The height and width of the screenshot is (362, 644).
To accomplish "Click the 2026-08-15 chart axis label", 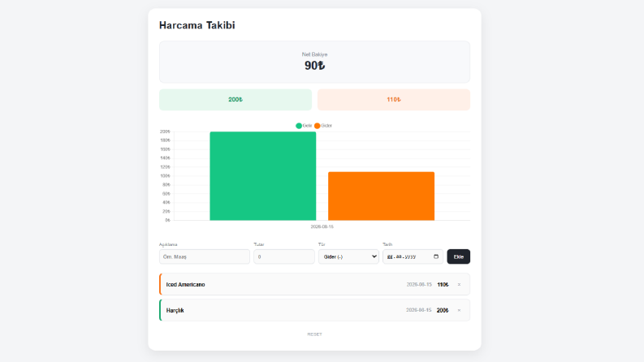I will (x=322, y=226).
